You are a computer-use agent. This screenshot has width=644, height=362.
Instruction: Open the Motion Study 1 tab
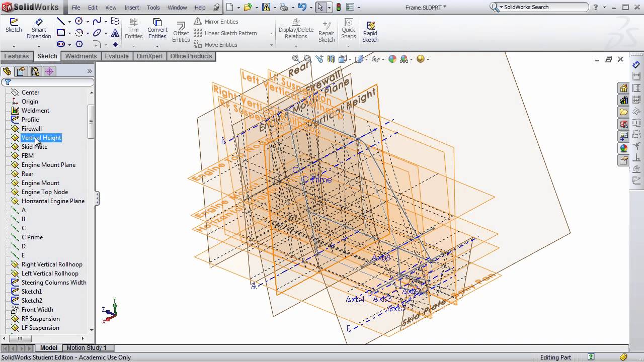(x=87, y=348)
